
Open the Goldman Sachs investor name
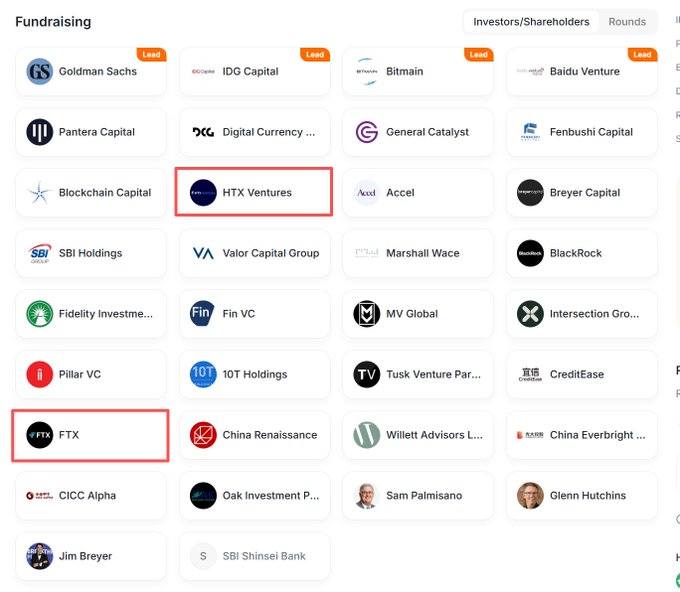tap(98, 71)
